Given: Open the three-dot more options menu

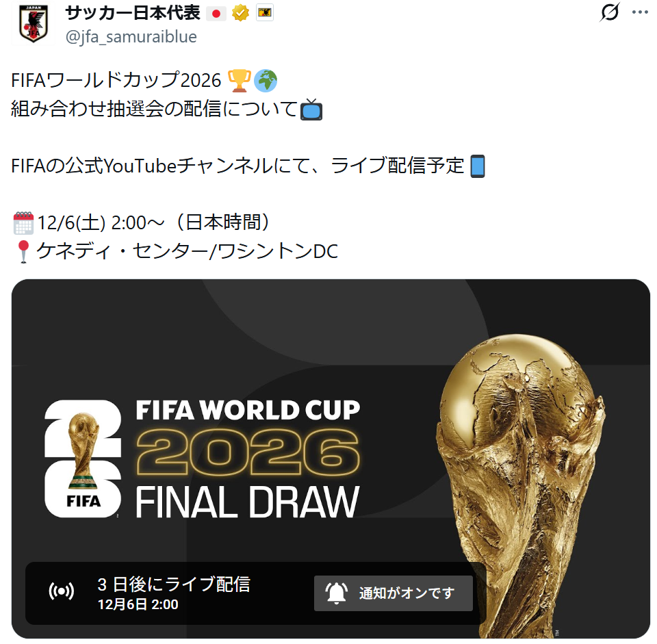Looking at the screenshot, I should (x=640, y=12).
